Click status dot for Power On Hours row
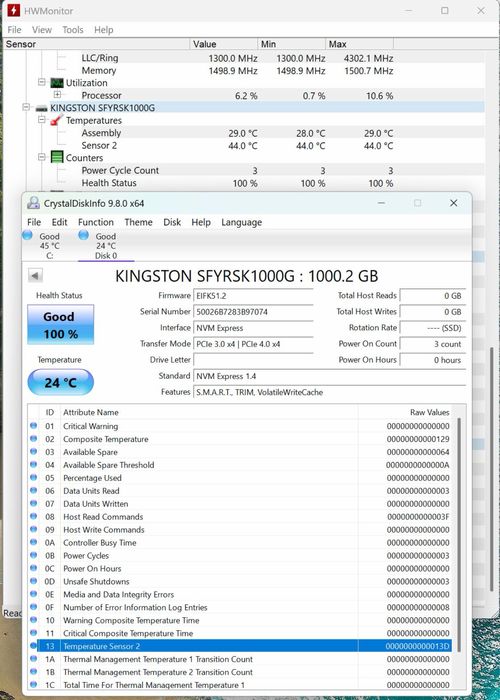Screen dimensions: 500x700 pyautogui.click(x=33, y=568)
